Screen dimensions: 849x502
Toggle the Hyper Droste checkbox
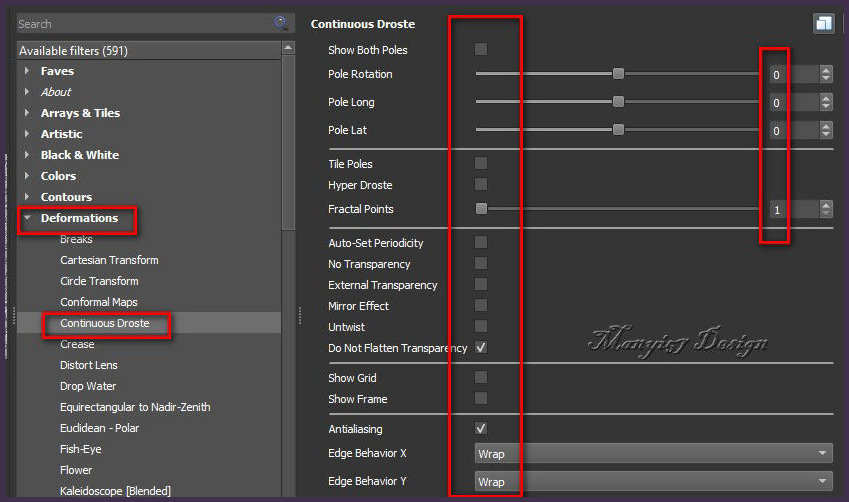[481, 185]
